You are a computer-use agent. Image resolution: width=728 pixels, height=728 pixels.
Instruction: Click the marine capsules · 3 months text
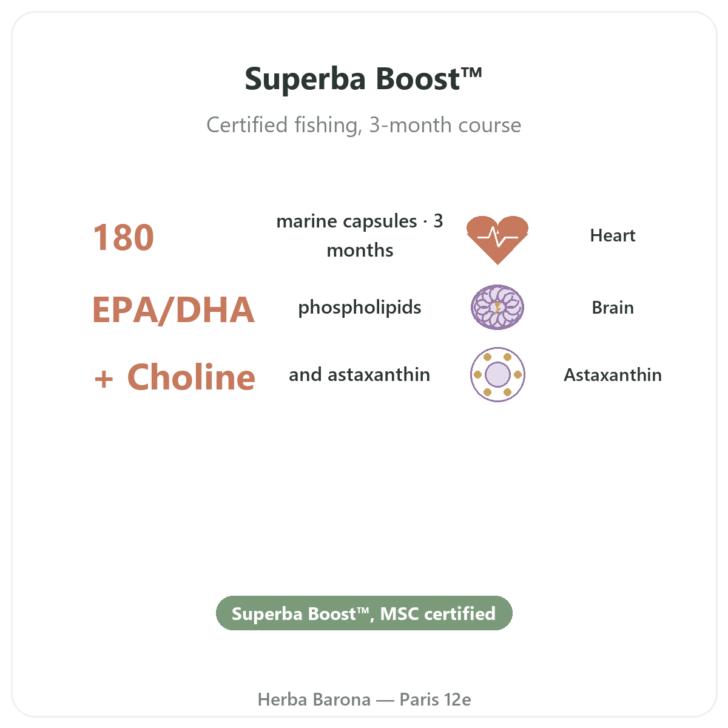click(x=360, y=235)
